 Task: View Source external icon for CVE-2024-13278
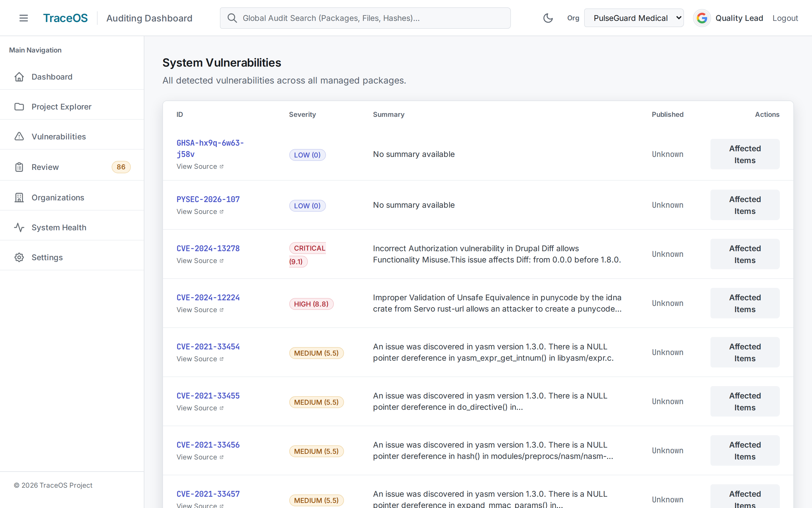tap(221, 261)
